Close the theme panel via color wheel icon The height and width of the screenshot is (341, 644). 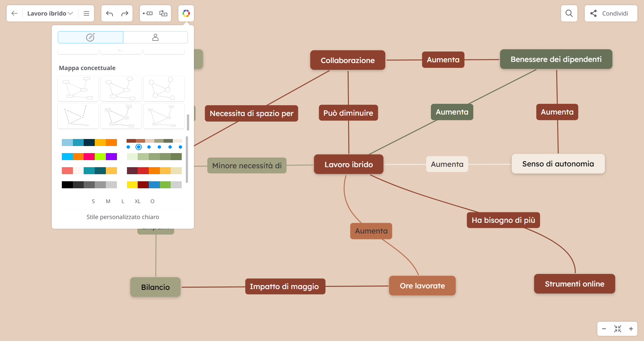(x=186, y=13)
